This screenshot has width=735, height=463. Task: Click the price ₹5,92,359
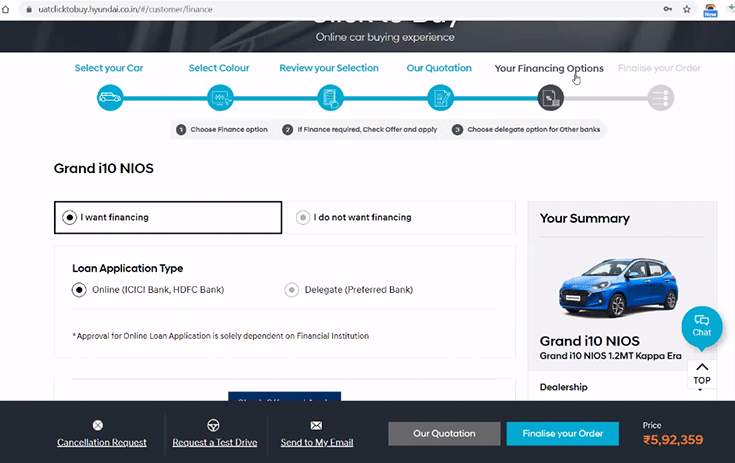(673, 440)
